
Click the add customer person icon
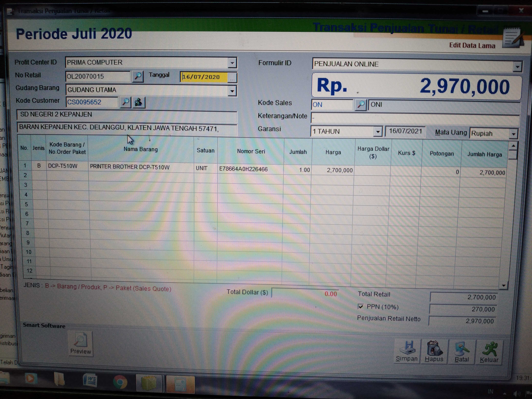[x=139, y=102]
